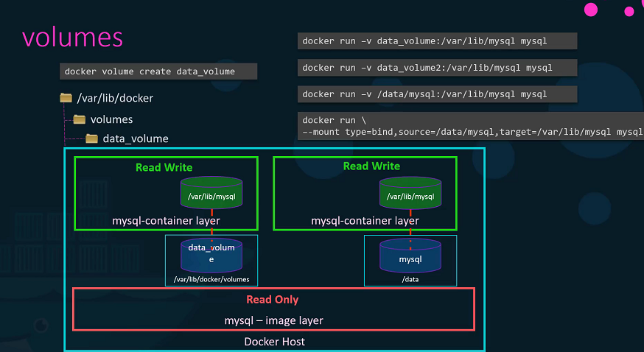Click the 'mysql – image layer' text
The width and height of the screenshot is (644, 352).
click(273, 320)
